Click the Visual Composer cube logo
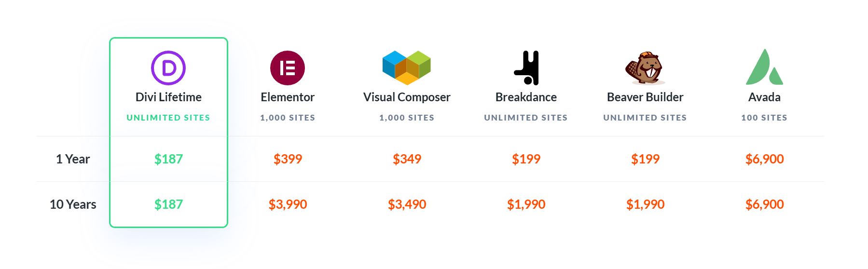This screenshot has height=269, width=868. coord(406,67)
